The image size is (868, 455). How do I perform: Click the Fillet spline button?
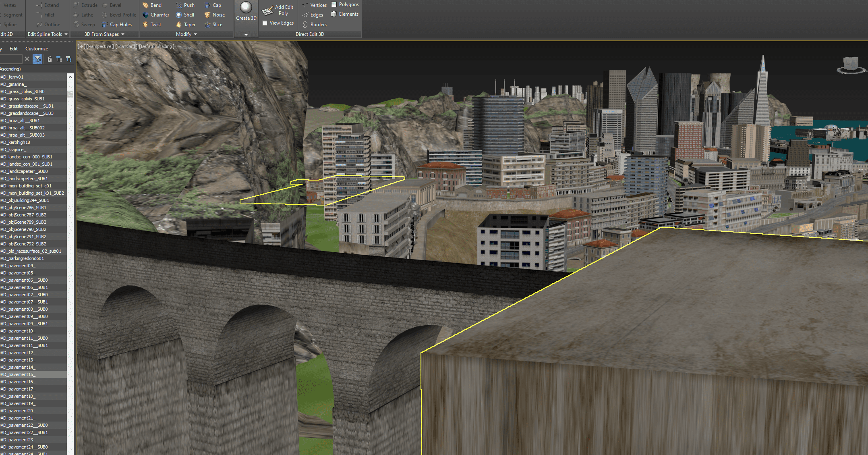click(45, 15)
